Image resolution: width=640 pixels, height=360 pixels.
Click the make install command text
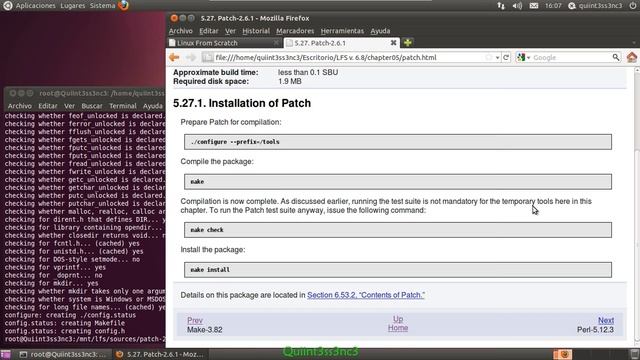pyautogui.click(x=210, y=270)
